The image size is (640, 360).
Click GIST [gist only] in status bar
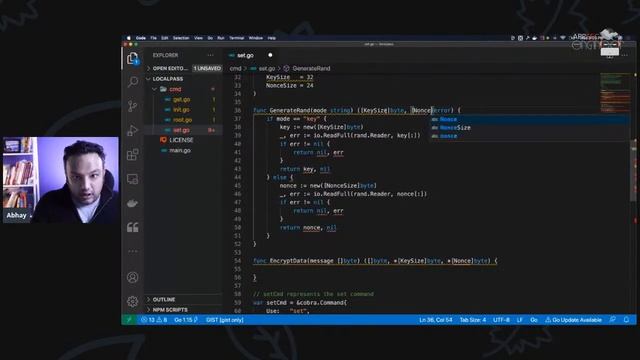pyautogui.click(x=225, y=320)
